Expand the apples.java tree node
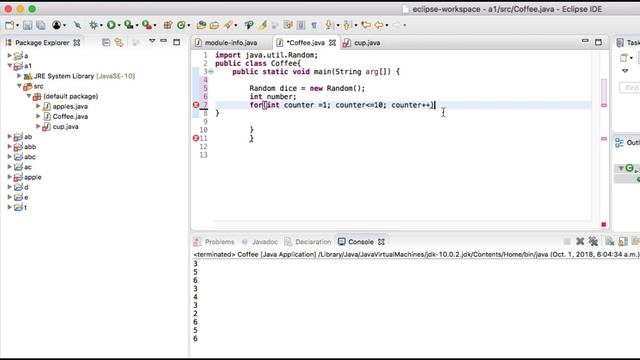 coord(38,106)
